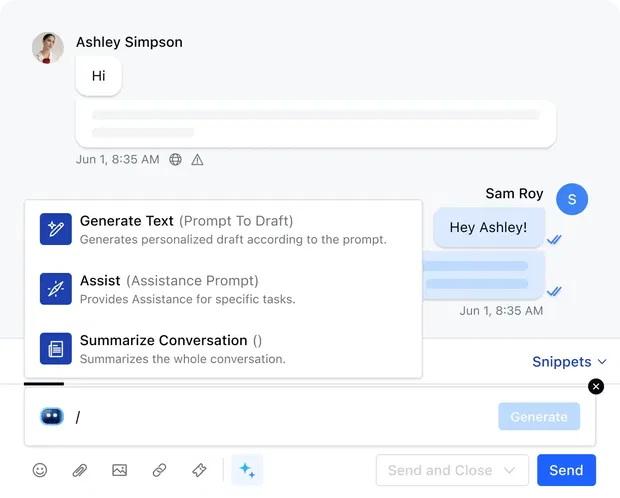Insert an image from toolbar
Screen dimensions: 620x498
click(119, 470)
